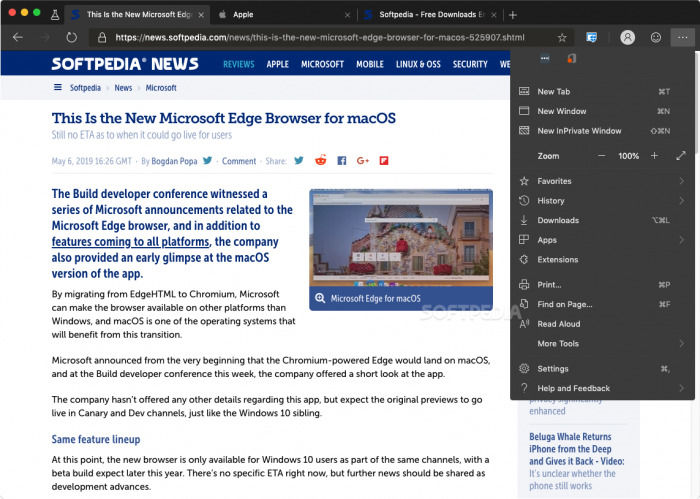Reload the page with the refresh icon
The width and height of the screenshot is (700, 499).
[72, 37]
